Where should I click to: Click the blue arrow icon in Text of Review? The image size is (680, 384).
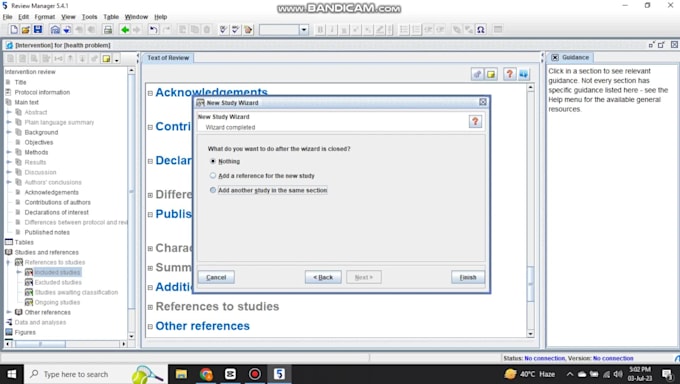coord(524,74)
